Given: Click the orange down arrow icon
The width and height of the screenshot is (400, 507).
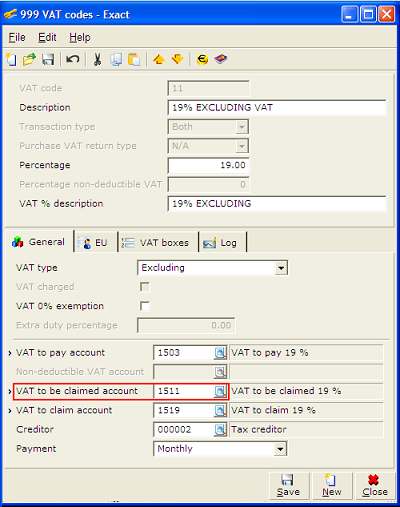Looking at the screenshot, I should point(177,60).
